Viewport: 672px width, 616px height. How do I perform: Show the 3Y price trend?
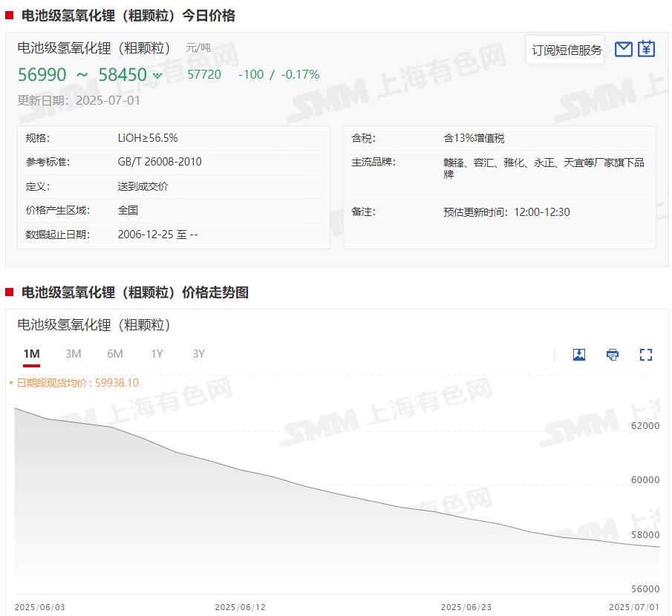point(198,354)
